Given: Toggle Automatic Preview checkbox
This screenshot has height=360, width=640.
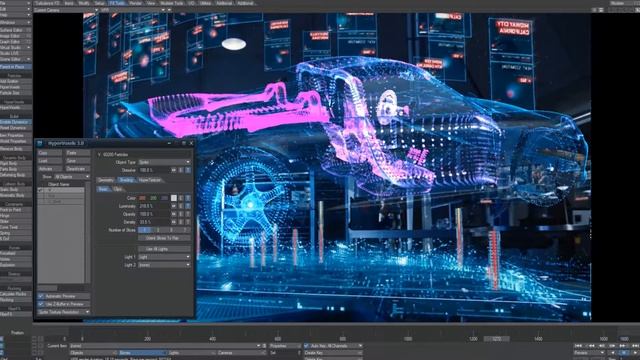Looking at the screenshot, I should 41,296.
